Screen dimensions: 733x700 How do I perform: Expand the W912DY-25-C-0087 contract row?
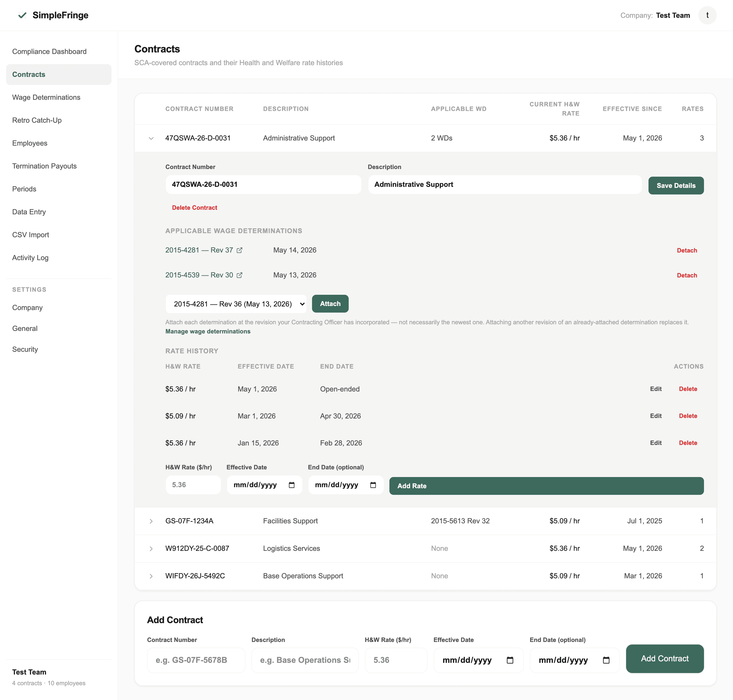(151, 549)
